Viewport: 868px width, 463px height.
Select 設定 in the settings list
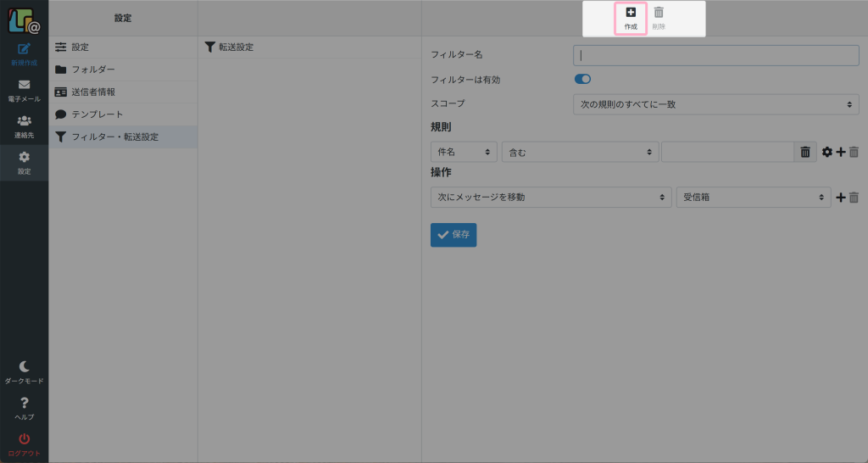123,47
